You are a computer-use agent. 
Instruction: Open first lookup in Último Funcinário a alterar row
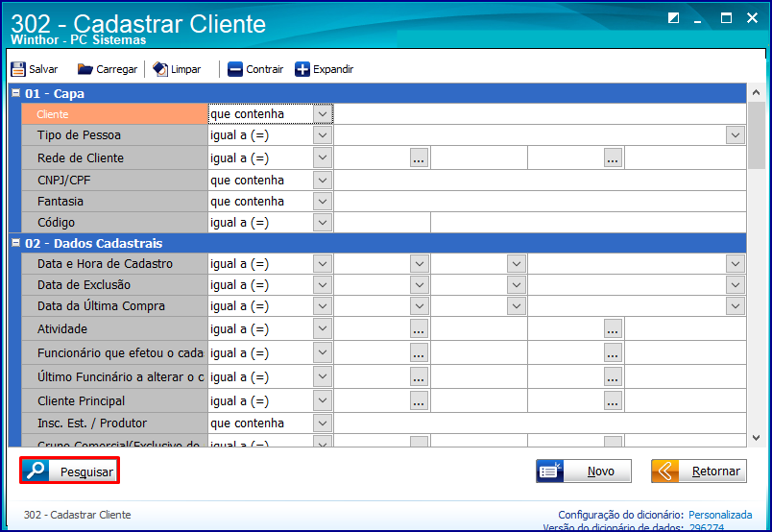419,377
